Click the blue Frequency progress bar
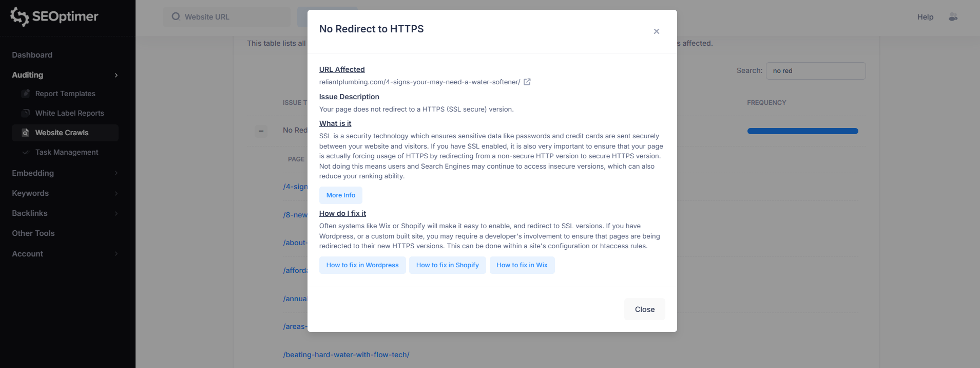The height and width of the screenshot is (368, 980). [802, 131]
